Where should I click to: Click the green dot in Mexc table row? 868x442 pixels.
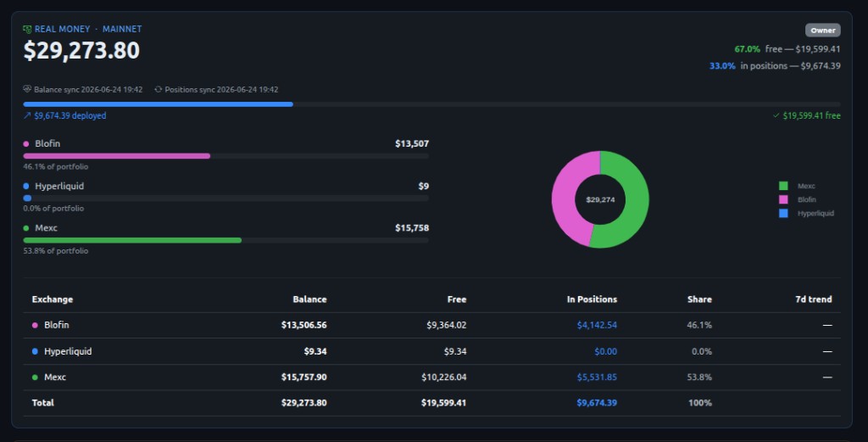pos(35,378)
